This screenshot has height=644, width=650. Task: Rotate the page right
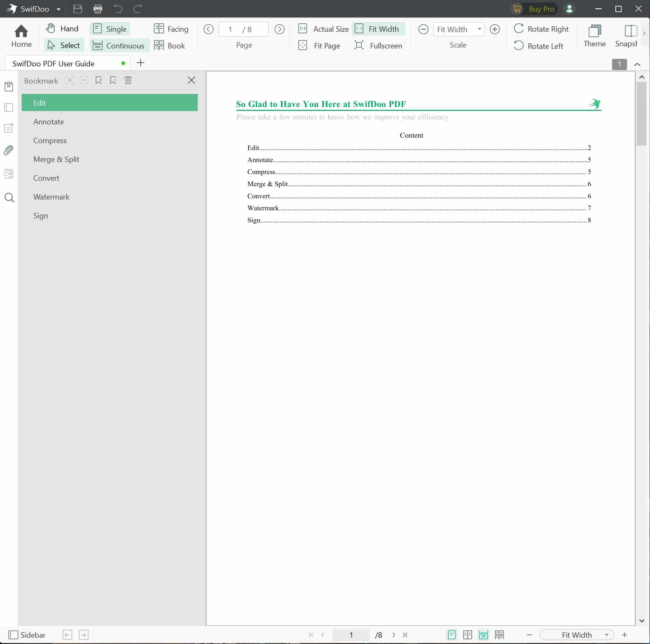pyautogui.click(x=541, y=29)
